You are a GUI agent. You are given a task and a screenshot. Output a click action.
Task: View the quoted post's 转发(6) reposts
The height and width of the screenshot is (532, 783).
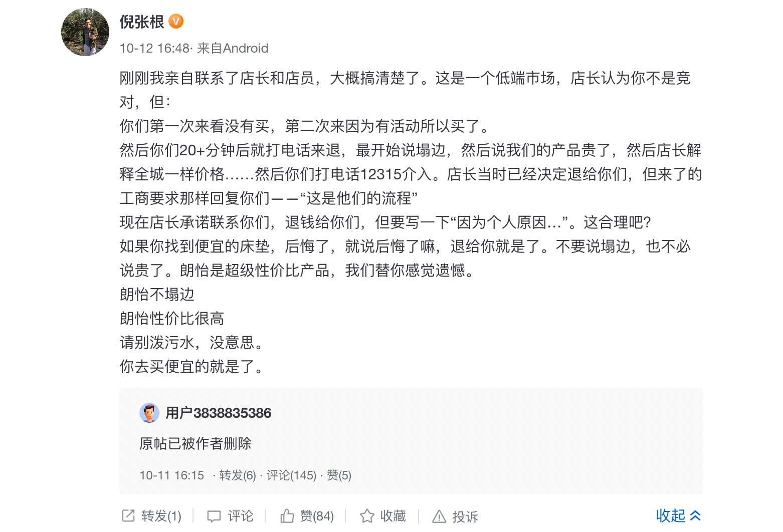pos(238,475)
